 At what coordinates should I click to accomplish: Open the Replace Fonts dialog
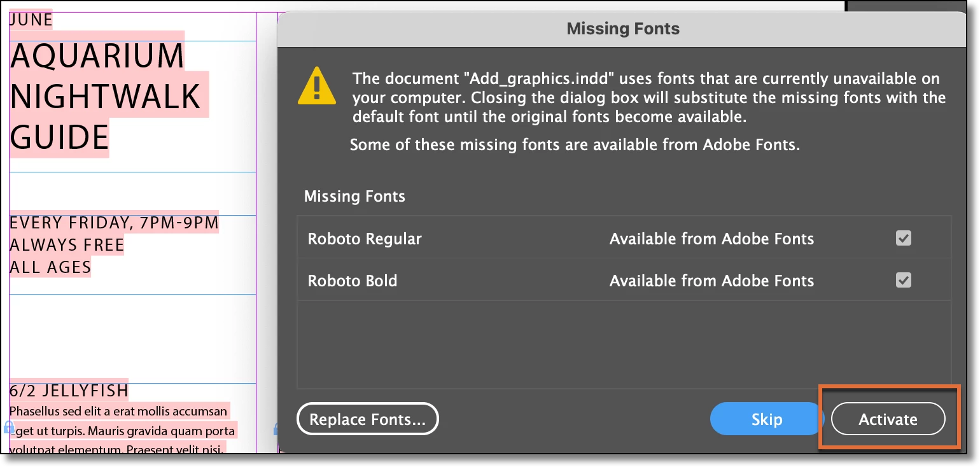tap(367, 419)
